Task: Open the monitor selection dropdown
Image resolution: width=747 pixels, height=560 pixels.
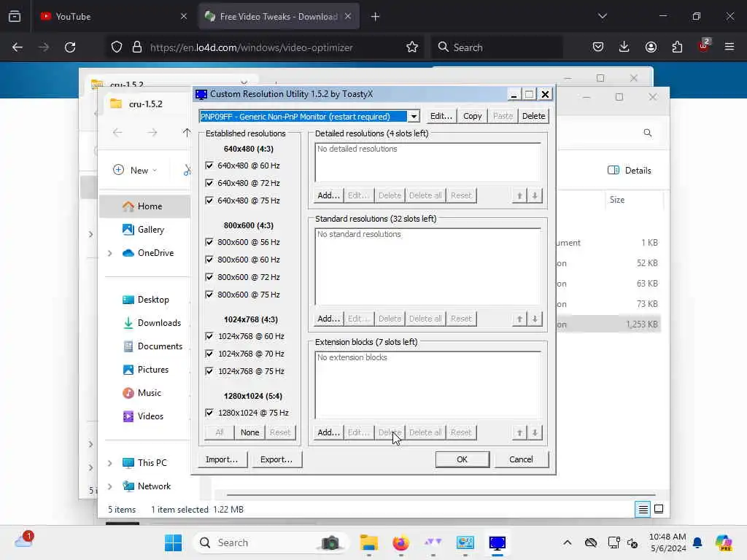Action: [414, 116]
